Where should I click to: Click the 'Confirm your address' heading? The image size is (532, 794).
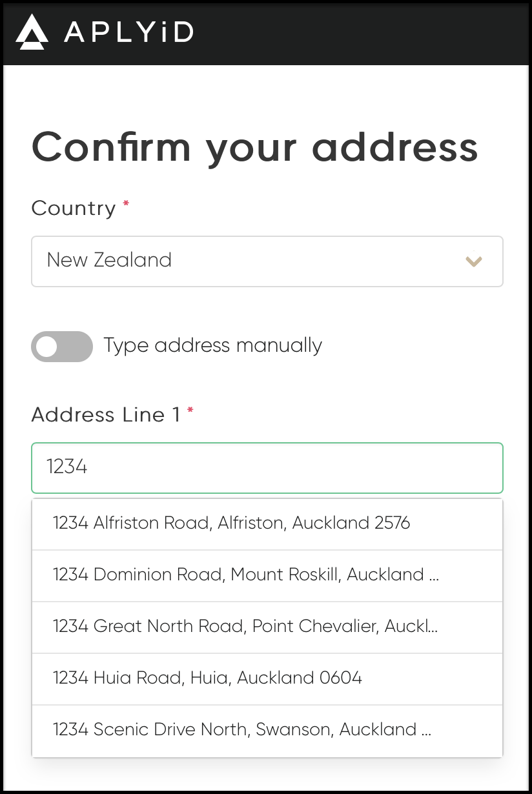pos(255,148)
